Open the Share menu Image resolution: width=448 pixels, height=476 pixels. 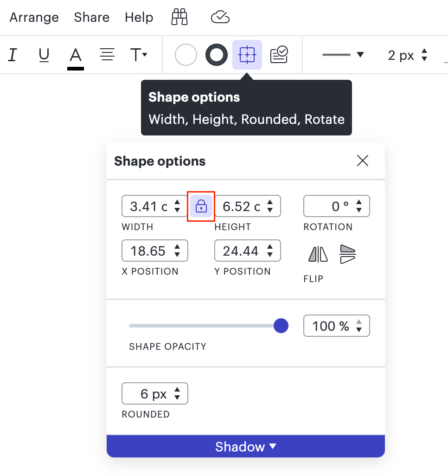(92, 17)
